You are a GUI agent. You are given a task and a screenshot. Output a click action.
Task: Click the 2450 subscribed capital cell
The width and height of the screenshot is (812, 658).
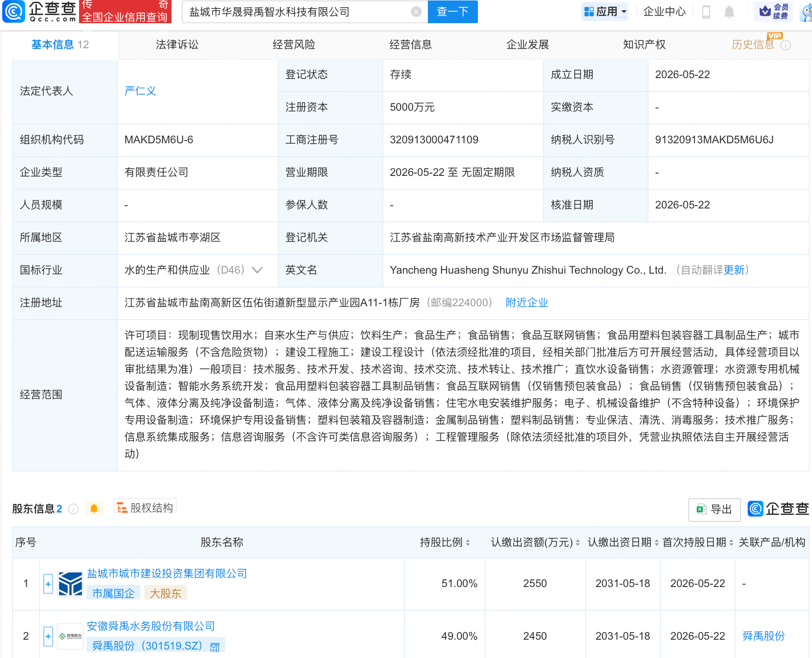[535, 636]
